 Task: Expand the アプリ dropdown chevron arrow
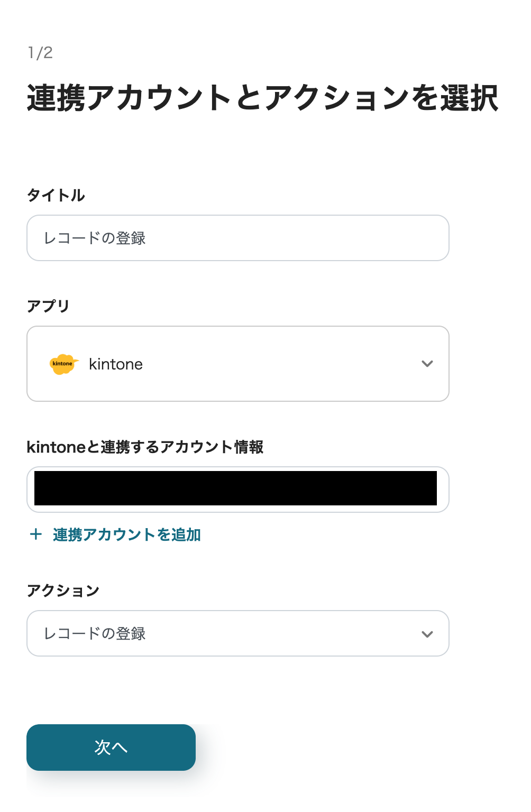pyautogui.click(x=427, y=364)
